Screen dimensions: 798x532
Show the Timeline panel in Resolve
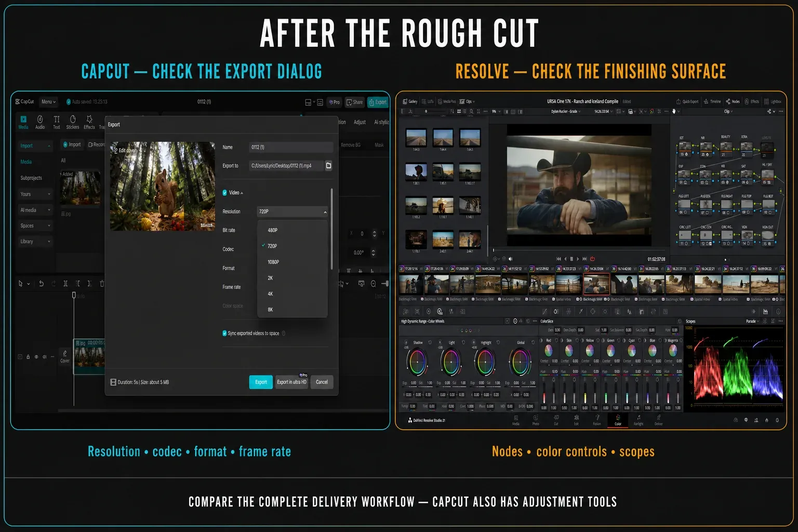(x=712, y=102)
